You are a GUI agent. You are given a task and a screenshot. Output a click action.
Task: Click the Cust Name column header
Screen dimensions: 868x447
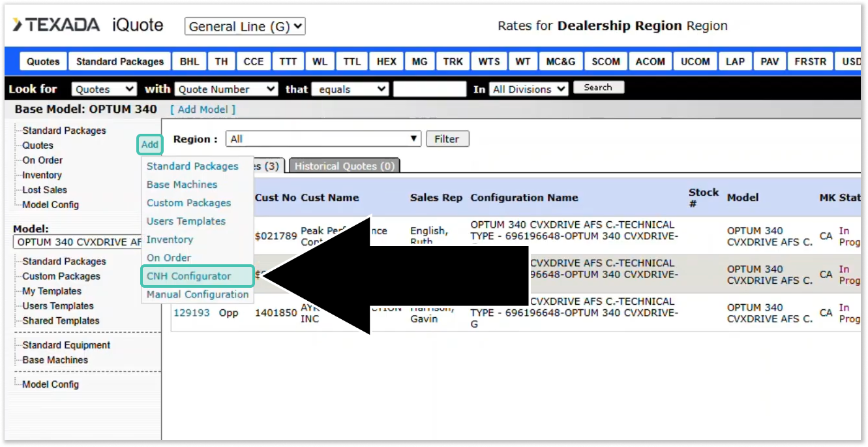click(329, 198)
